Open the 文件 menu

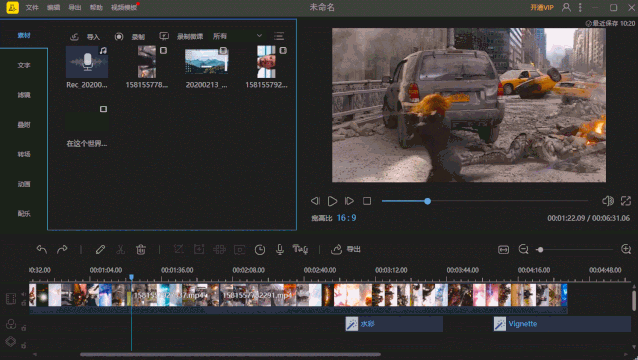click(32, 8)
